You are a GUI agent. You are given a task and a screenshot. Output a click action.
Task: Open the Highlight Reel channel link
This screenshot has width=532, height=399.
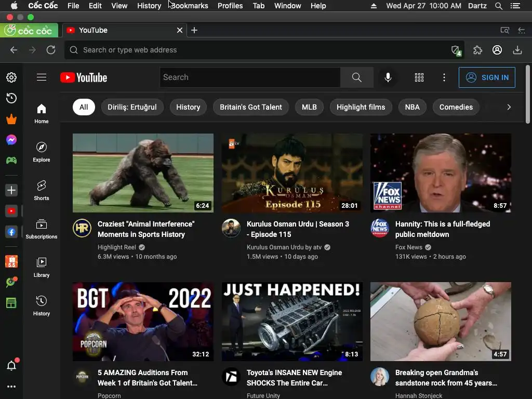tap(117, 247)
